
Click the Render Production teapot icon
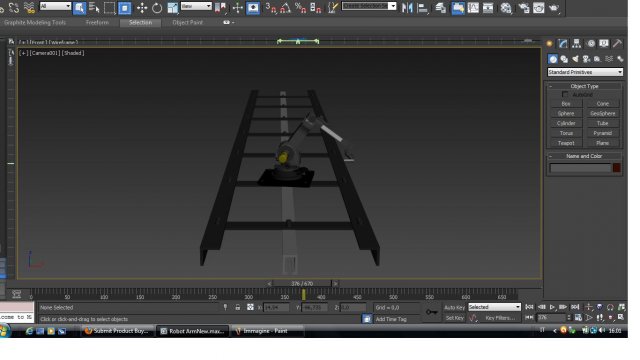pyautogui.click(x=554, y=8)
